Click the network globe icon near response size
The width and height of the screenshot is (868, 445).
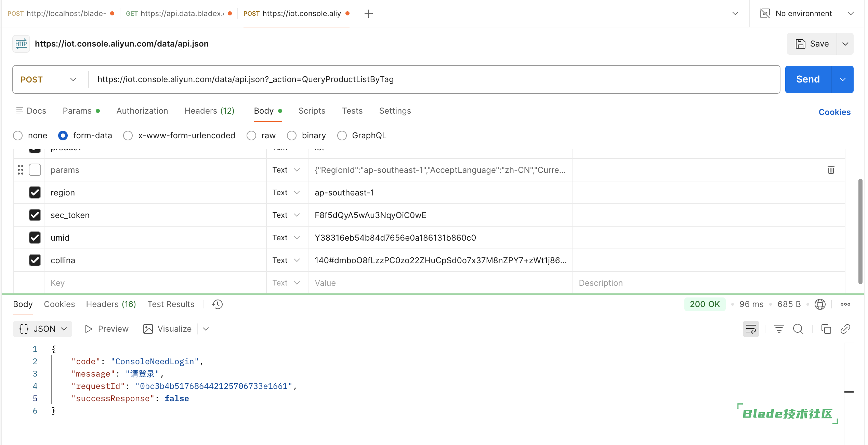point(820,304)
